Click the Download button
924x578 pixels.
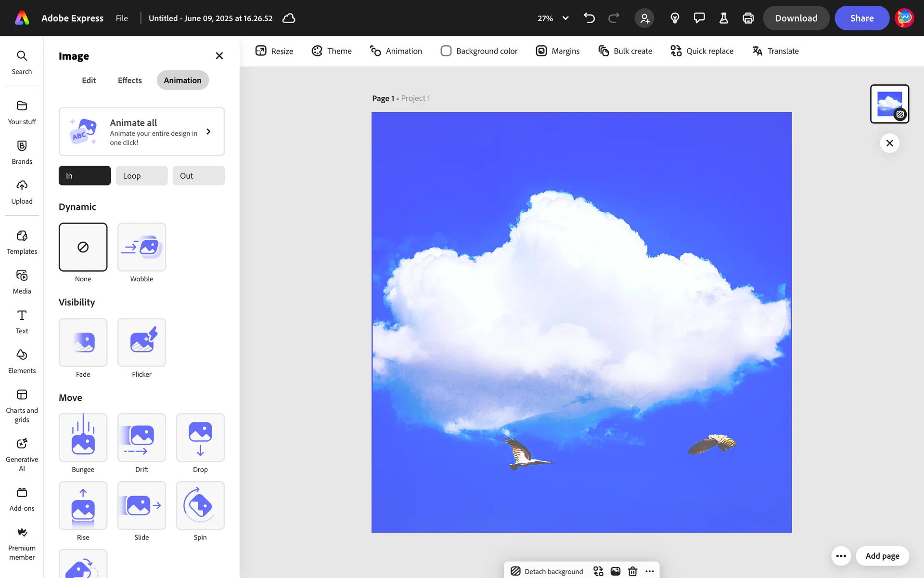point(796,18)
